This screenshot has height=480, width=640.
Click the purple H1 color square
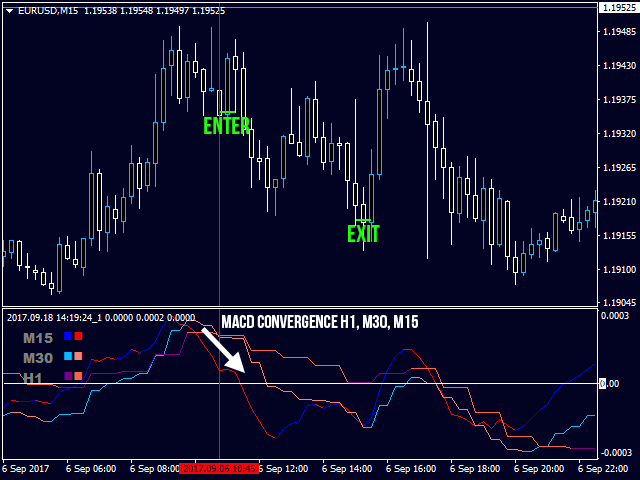(67, 377)
